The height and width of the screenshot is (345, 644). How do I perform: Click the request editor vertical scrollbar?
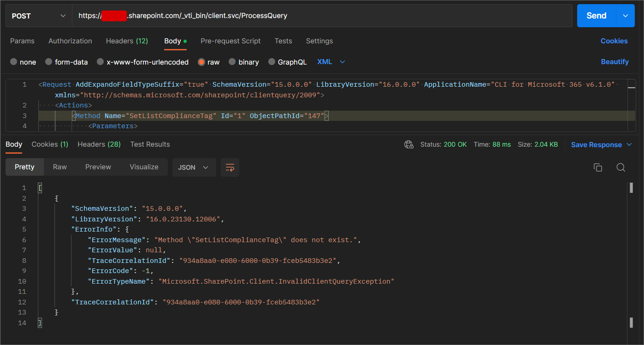point(632,106)
